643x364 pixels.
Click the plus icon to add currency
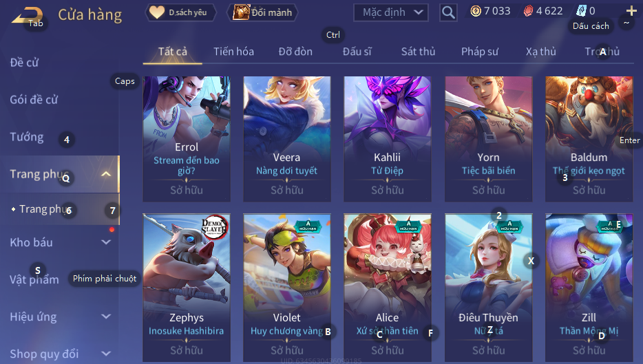coord(631,10)
